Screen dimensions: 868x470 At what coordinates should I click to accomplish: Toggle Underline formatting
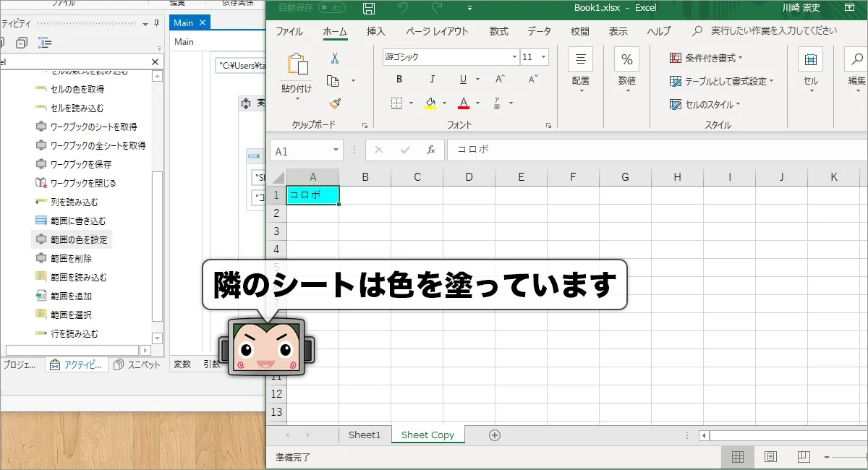tap(463, 80)
